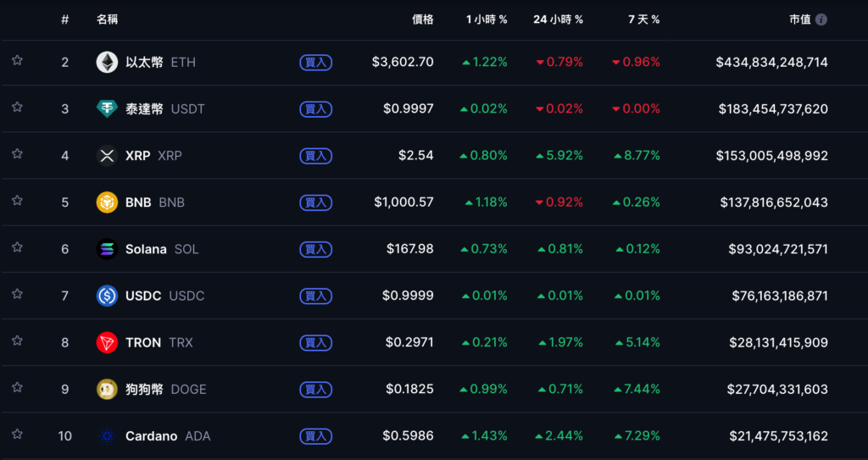868x460 pixels.
Task: Click the Dogecoin logo icon
Action: pos(107,389)
